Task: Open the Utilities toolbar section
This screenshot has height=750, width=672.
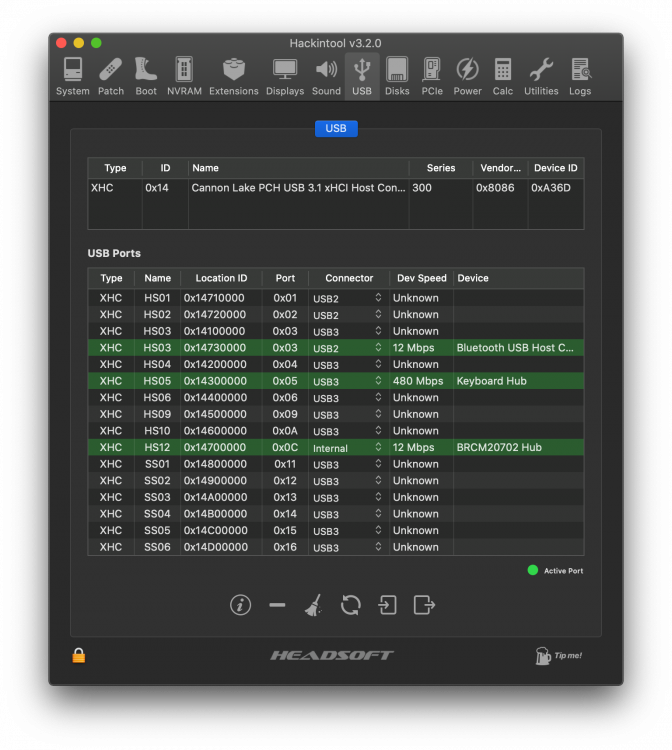Action: (541, 77)
